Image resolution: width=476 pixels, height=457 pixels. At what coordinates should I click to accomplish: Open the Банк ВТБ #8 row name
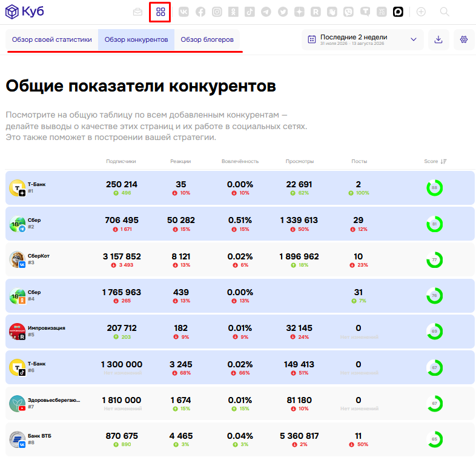(39, 436)
